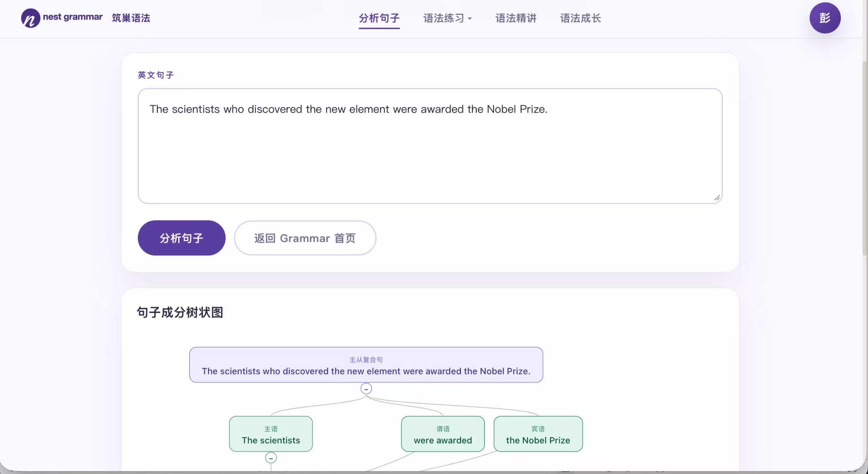Collapse the root sentence node children

(x=366, y=388)
